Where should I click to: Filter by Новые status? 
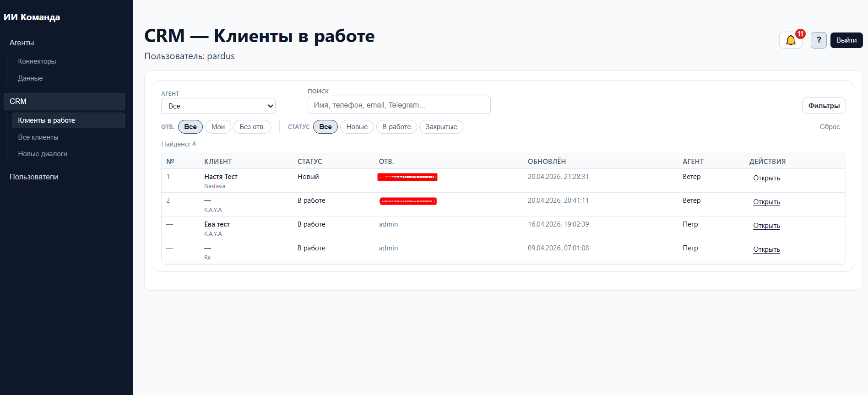coord(357,127)
